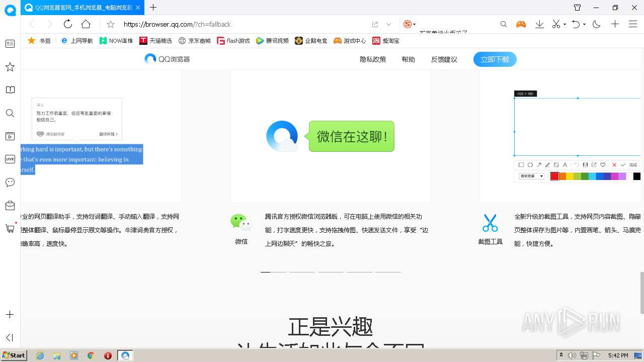This screenshot has height=362, width=644.
Task: Open the skin changer icon
Action: pos(577,8)
